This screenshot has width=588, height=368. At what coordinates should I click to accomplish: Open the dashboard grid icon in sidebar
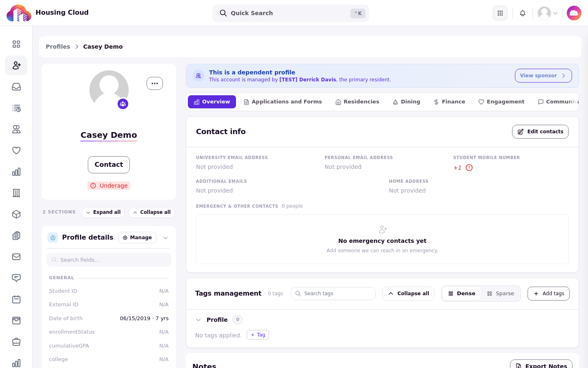[16, 44]
